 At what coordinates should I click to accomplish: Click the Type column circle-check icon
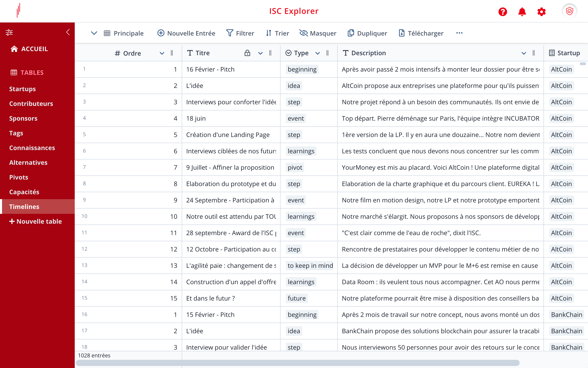288,53
